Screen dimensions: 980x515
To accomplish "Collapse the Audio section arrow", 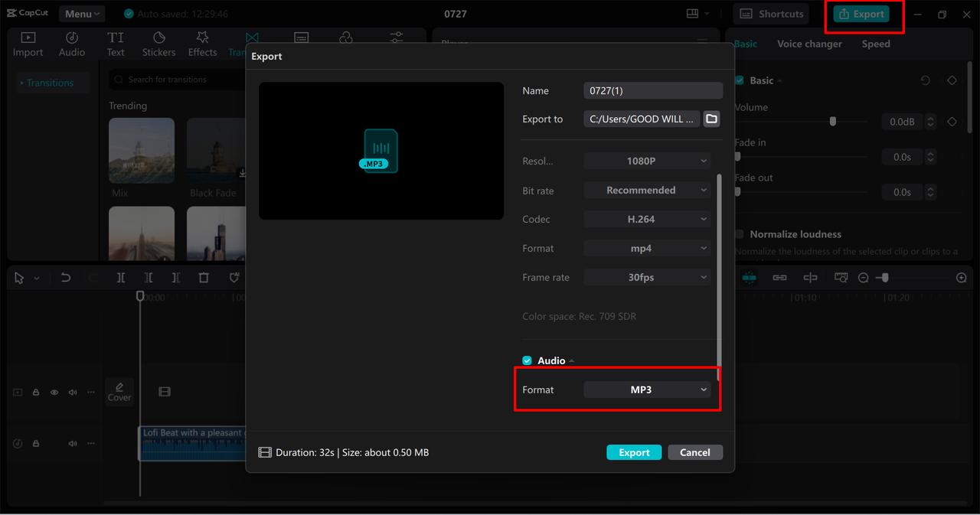I will [572, 360].
